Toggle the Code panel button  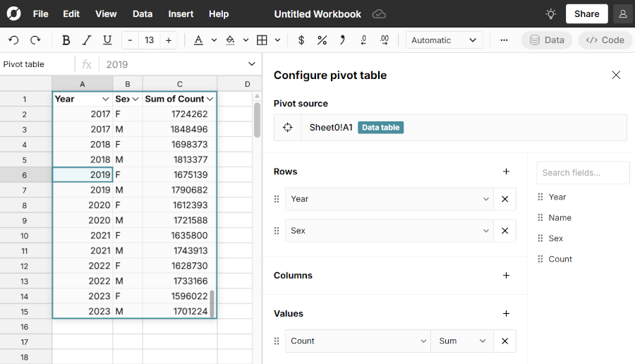pos(605,40)
